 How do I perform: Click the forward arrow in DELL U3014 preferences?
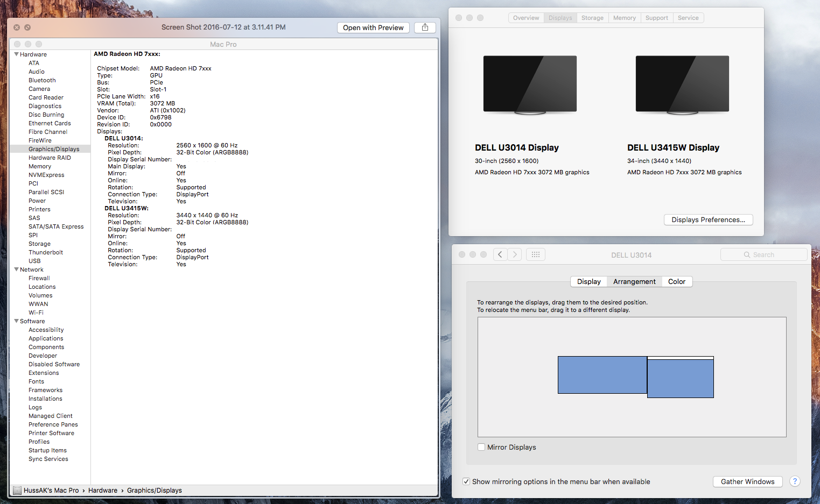click(515, 254)
